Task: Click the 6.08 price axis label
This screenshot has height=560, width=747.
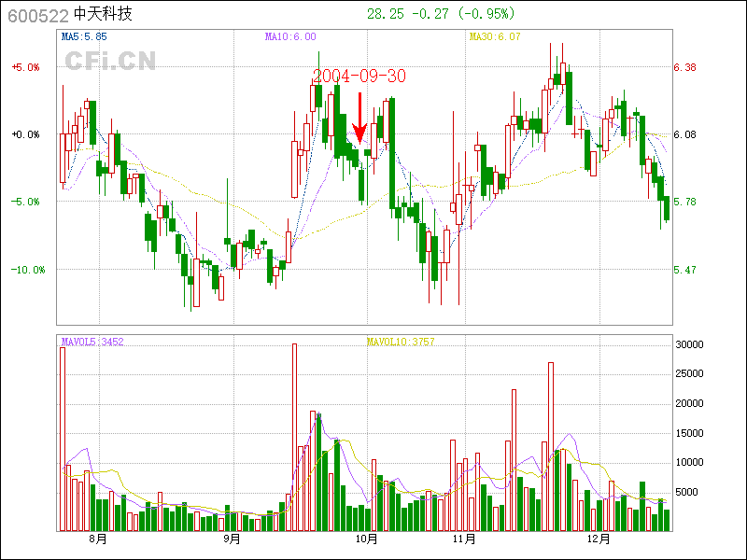Action: click(684, 134)
